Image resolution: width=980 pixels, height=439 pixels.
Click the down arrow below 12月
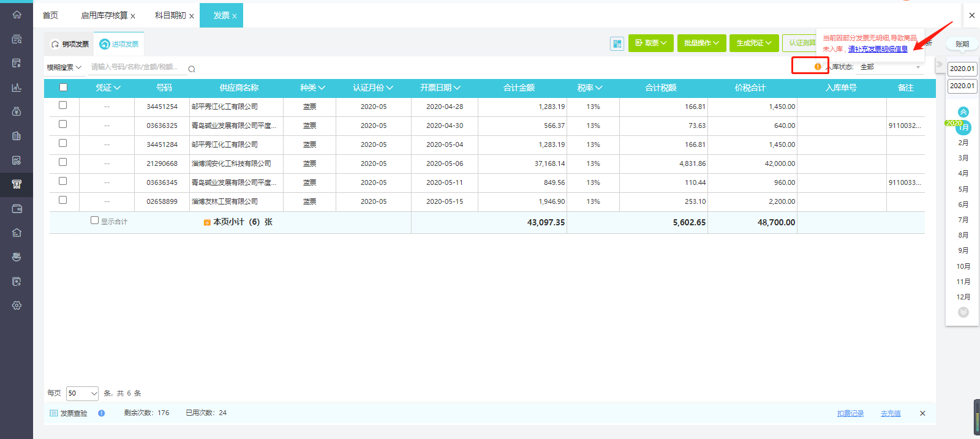coord(963,312)
